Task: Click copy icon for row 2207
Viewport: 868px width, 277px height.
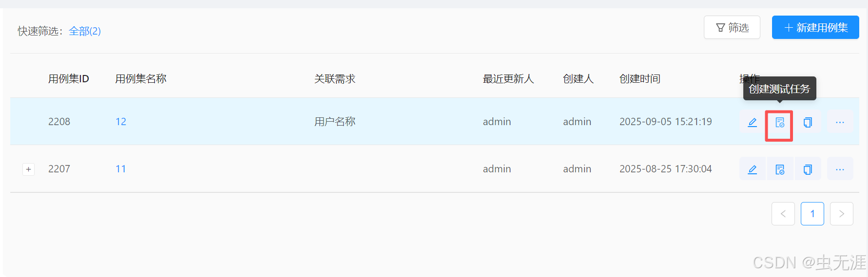Action: [x=808, y=169]
